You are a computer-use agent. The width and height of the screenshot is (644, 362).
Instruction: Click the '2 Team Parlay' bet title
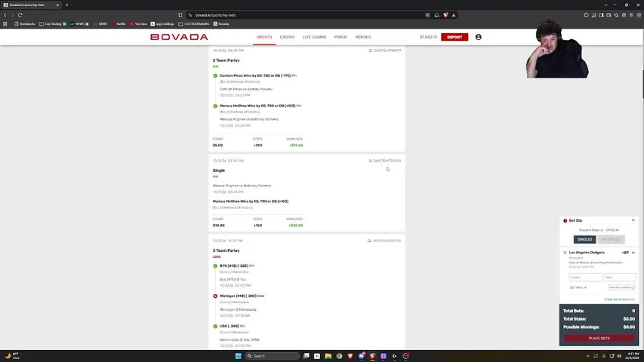point(226,60)
